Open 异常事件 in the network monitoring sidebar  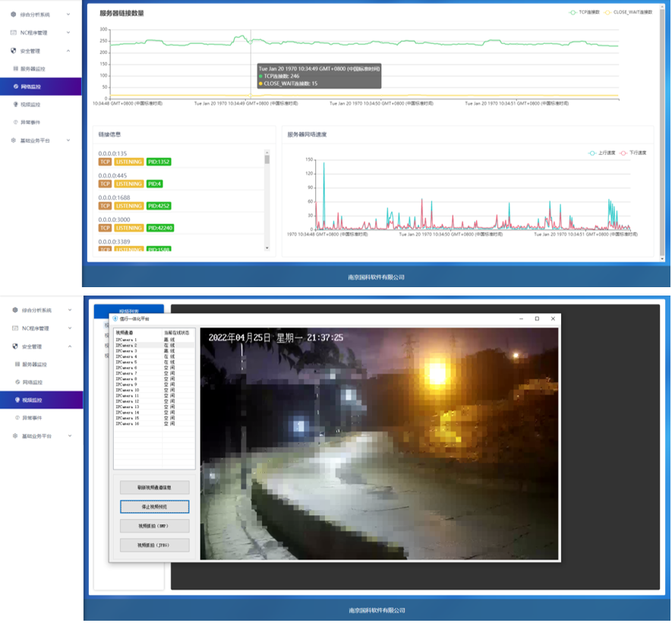(x=31, y=122)
